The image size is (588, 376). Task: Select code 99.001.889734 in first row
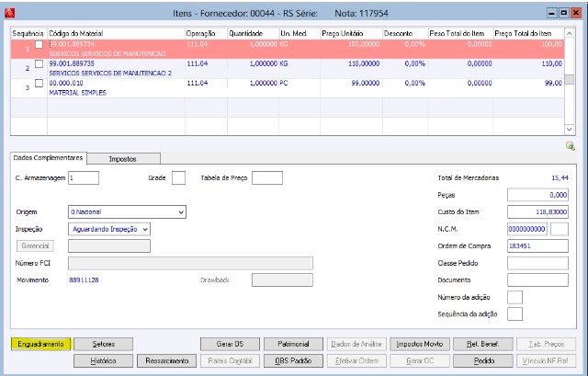click(x=72, y=44)
